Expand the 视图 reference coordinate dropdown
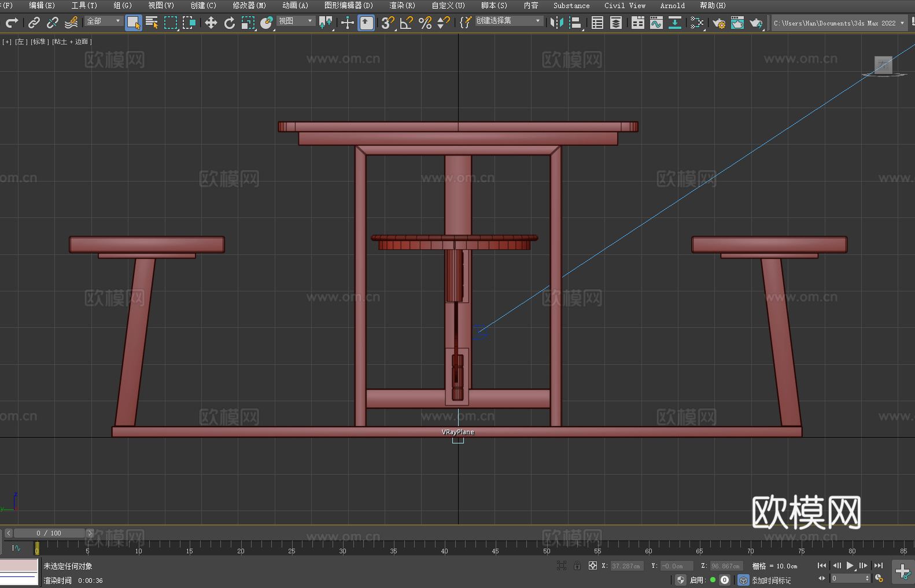Screen dimensions: 915x588 (296, 21)
